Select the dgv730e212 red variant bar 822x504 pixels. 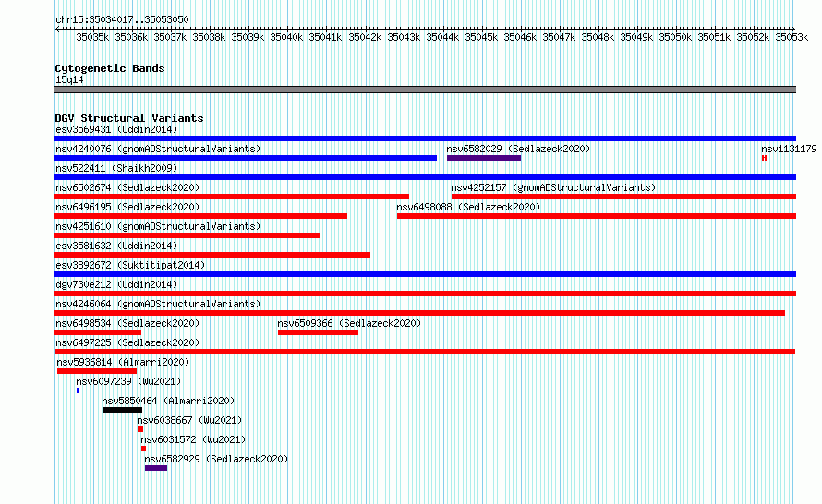pyautogui.click(x=425, y=294)
